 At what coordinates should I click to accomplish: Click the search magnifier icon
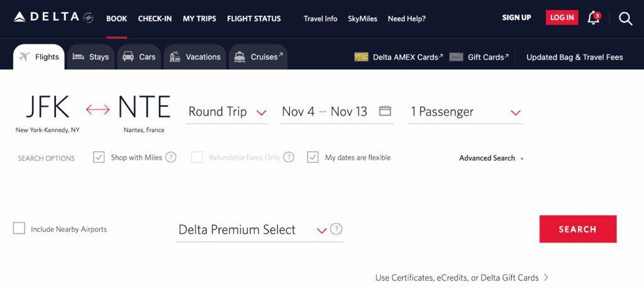pos(625,18)
